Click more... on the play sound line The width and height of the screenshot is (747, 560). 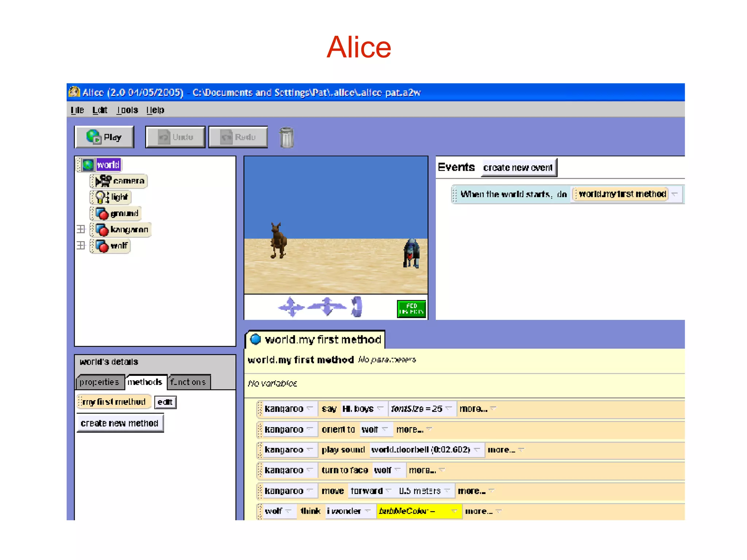506,450
